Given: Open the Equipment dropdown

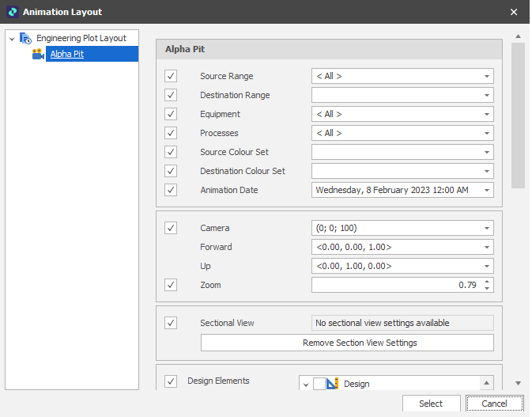Looking at the screenshot, I should pyautogui.click(x=487, y=114).
